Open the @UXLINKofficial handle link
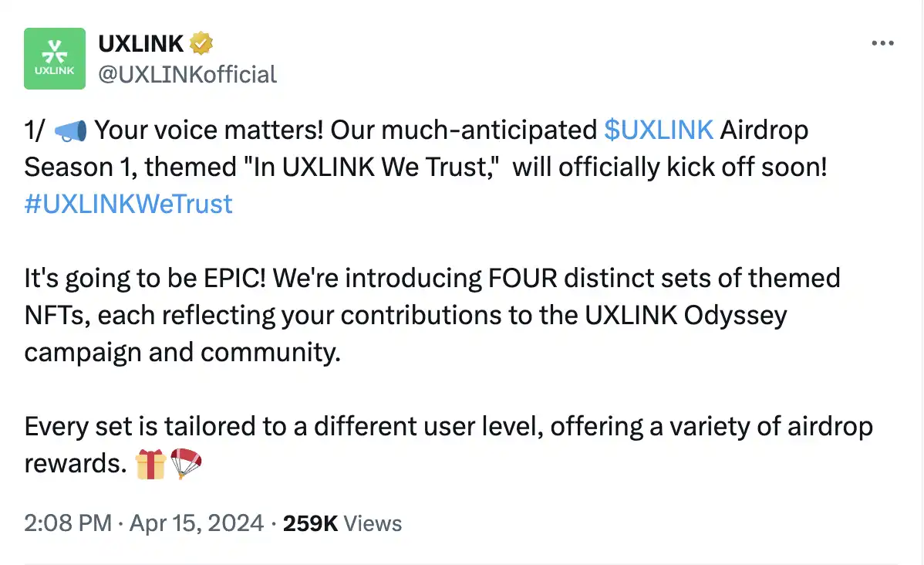This screenshot has height=565, width=924. pyautogui.click(x=187, y=75)
